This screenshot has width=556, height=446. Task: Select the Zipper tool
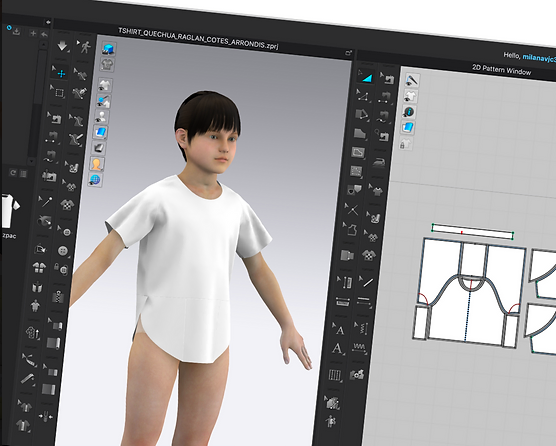[57, 296]
